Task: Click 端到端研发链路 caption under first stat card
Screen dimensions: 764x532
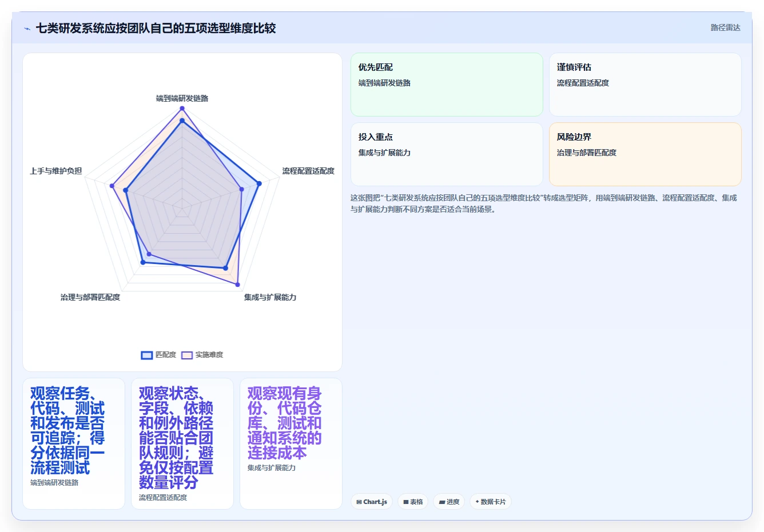Action: point(54,483)
